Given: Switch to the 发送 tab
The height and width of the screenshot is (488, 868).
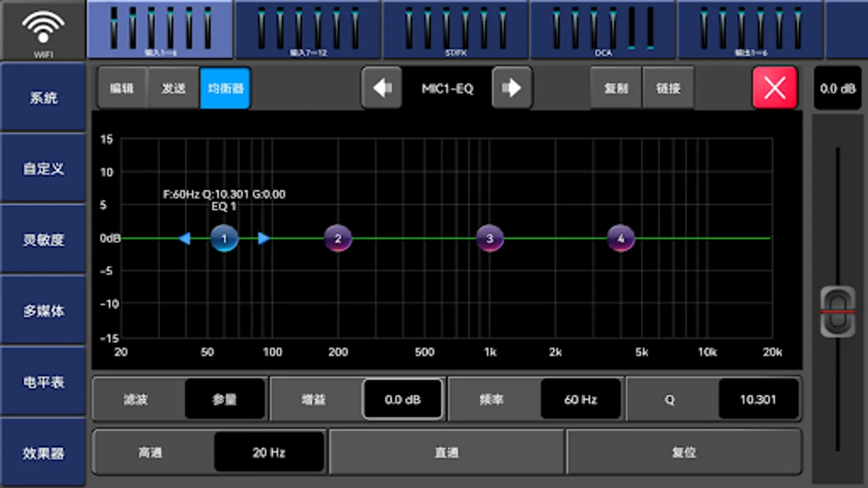Looking at the screenshot, I should (174, 88).
